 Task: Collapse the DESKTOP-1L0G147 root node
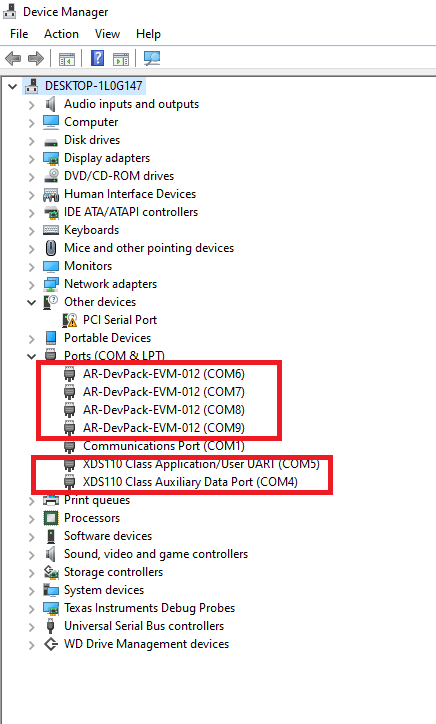13,86
